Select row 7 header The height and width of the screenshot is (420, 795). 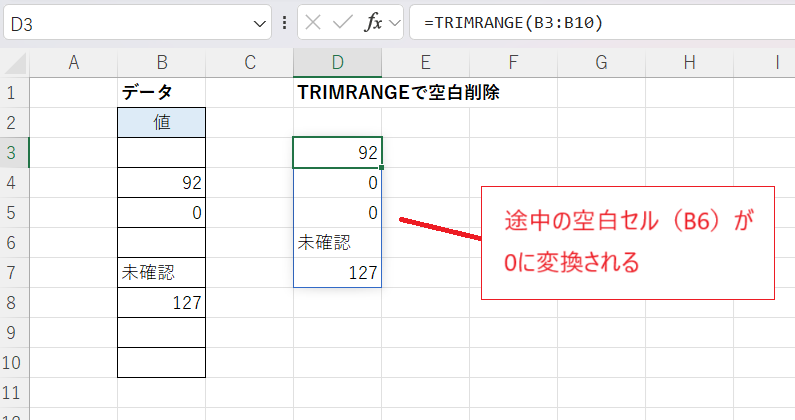pyautogui.click(x=14, y=272)
